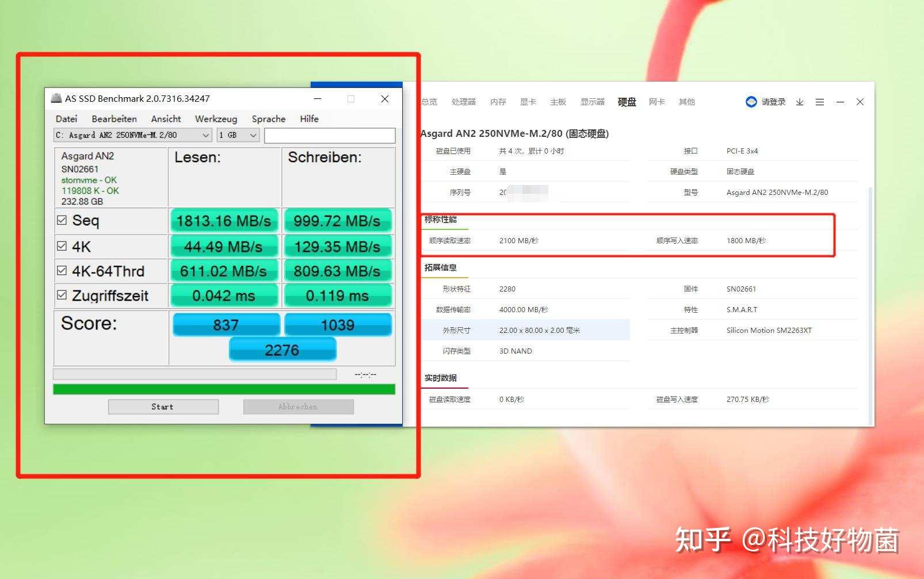Click the Seq write result 999.72 MB/s
924x579 pixels.
[337, 221]
